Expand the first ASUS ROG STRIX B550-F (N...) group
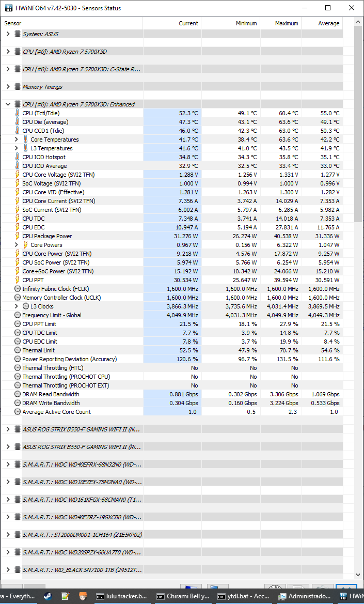This screenshot has width=364, height=604. pyautogui.click(x=8, y=429)
